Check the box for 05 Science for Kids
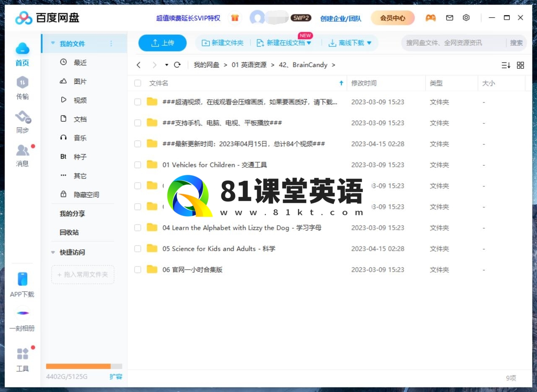The width and height of the screenshot is (537, 392). [x=138, y=249]
